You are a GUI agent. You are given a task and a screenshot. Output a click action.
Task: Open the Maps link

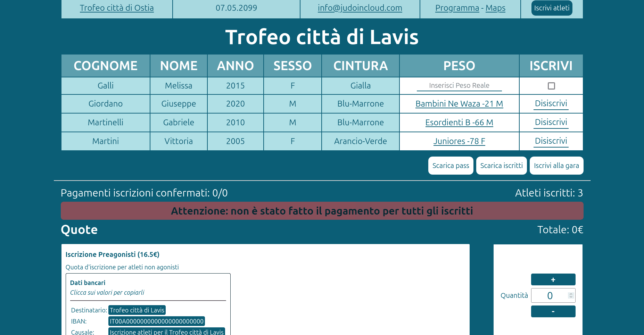(x=495, y=8)
